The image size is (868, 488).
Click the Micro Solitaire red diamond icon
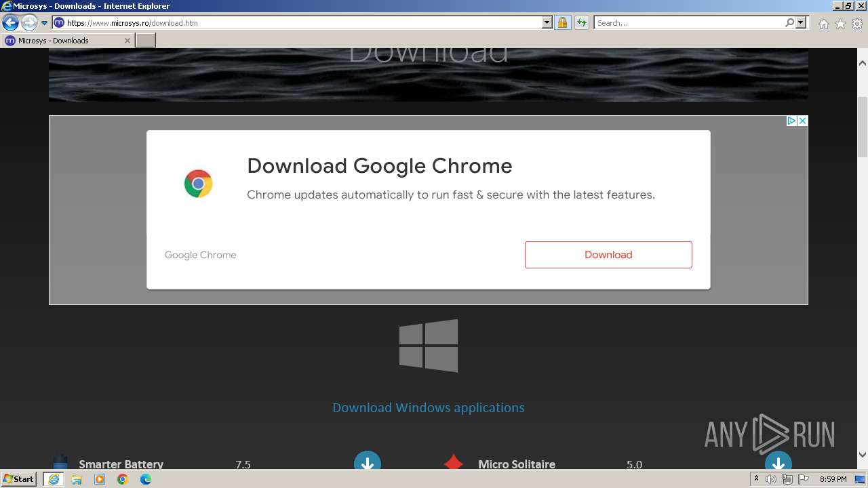click(454, 463)
